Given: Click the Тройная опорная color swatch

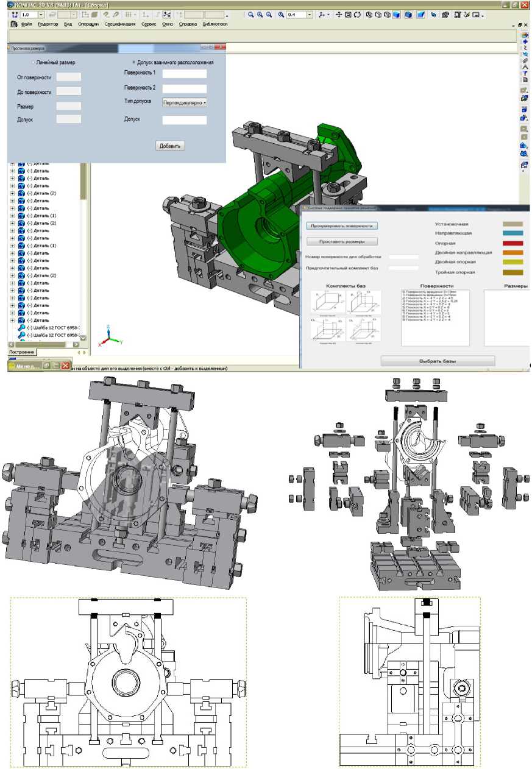Looking at the screenshot, I should coord(513,272).
